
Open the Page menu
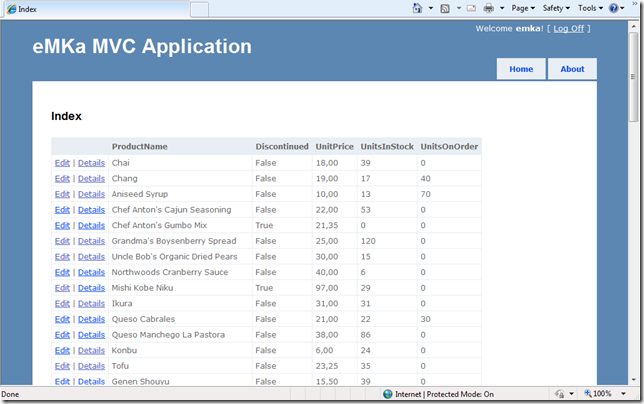point(523,8)
